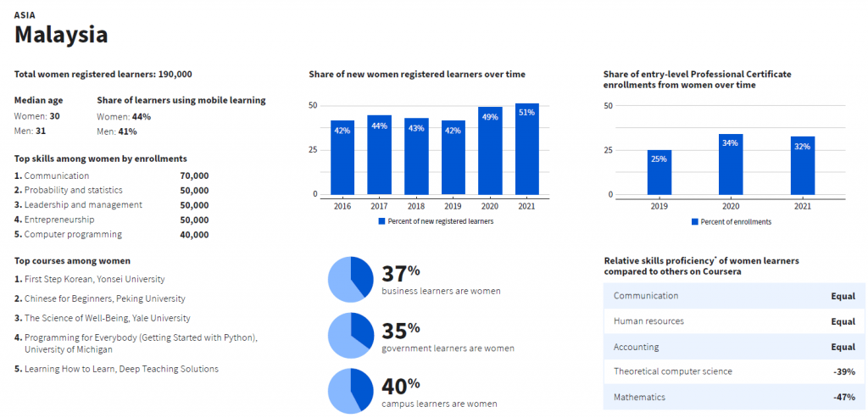
Task: Select the 2020 bar showing 49%
Action: (490, 151)
